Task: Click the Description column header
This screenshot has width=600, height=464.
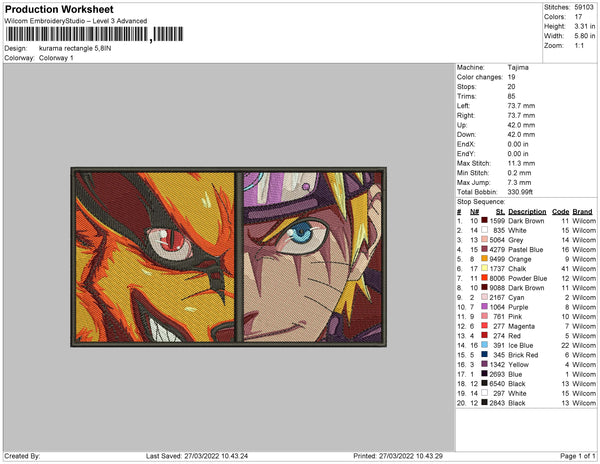Action: [x=527, y=212]
